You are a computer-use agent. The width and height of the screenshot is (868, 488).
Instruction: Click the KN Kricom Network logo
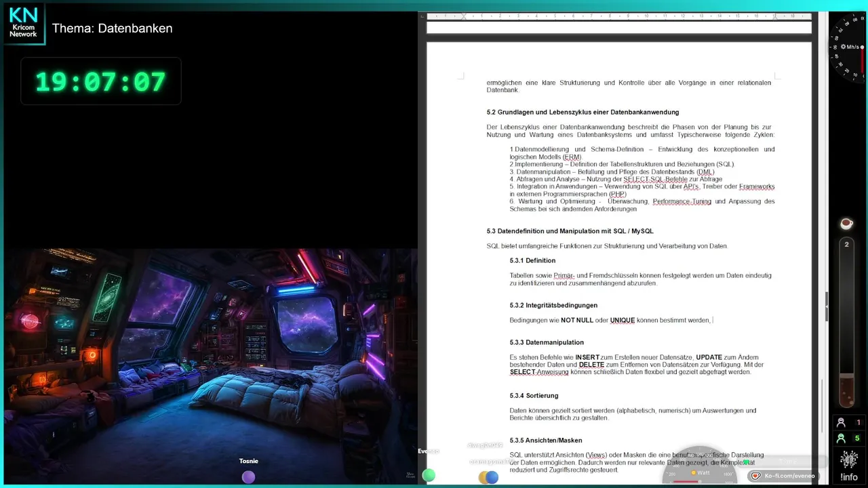pyautogui.click(x=24, y=24)
